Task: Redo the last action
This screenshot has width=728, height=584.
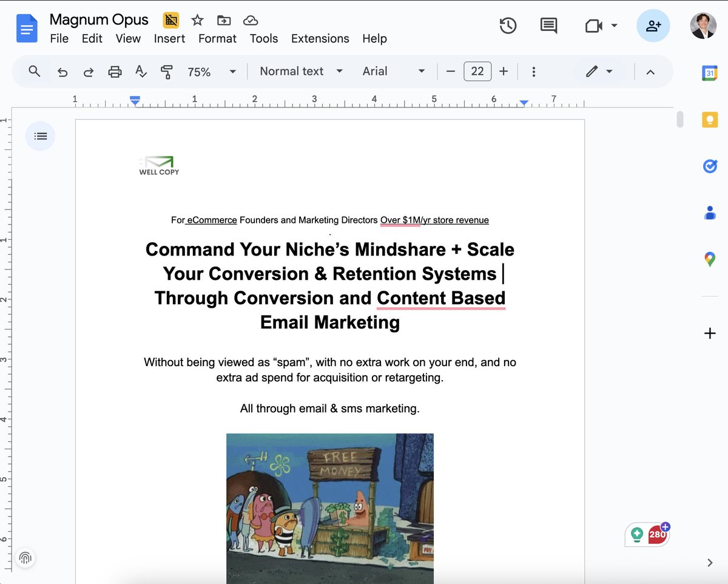Action: [89, 72]
